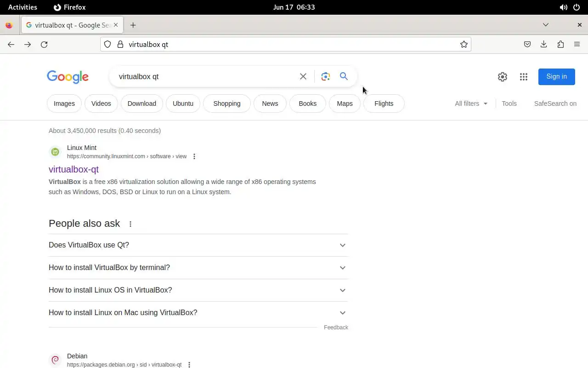This screenshot has width=588, height=368.
Task: Open the three-dot menu next to Linux Mint result
Action: [x=194, y=156]
